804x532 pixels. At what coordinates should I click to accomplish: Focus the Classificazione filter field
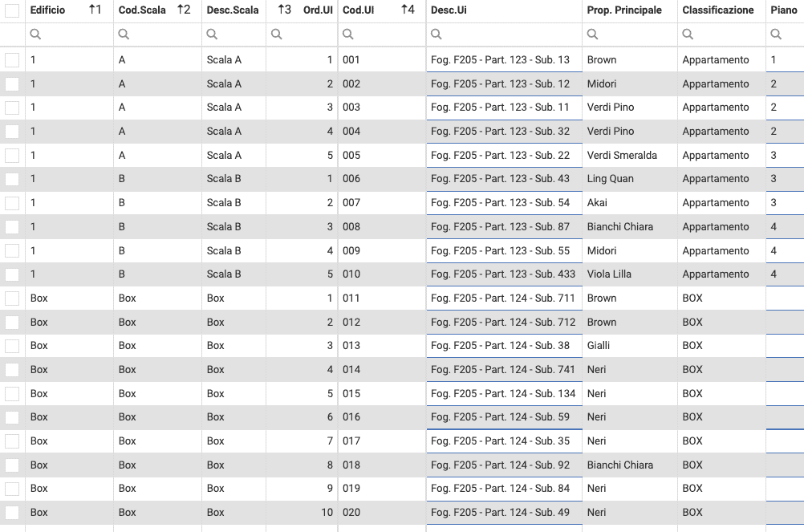(721, 35)
